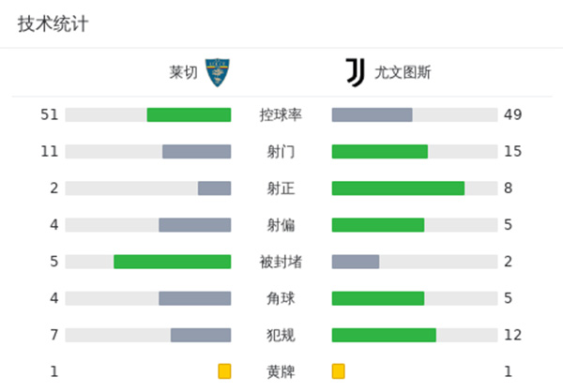Viewport: 563px width, 392px height.
Task: Click the Juventus logo icon
Action: [x=355, y=72]
